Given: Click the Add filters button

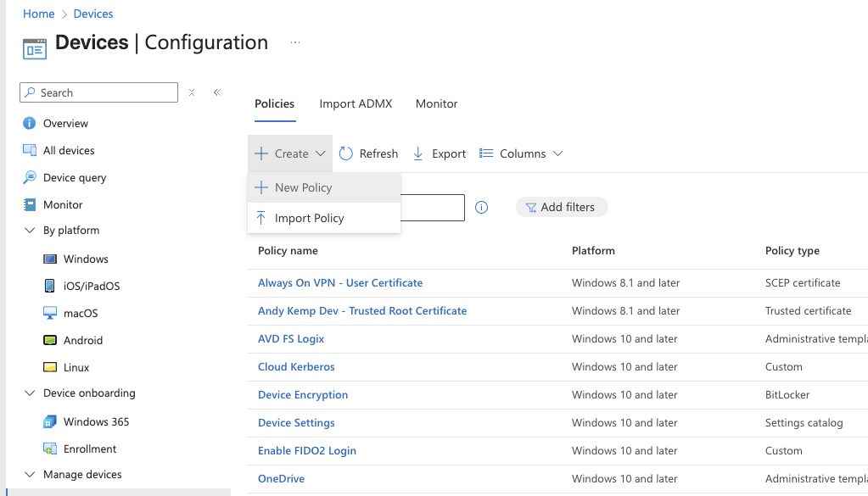Looking at the screenshot, I should 562,208.
